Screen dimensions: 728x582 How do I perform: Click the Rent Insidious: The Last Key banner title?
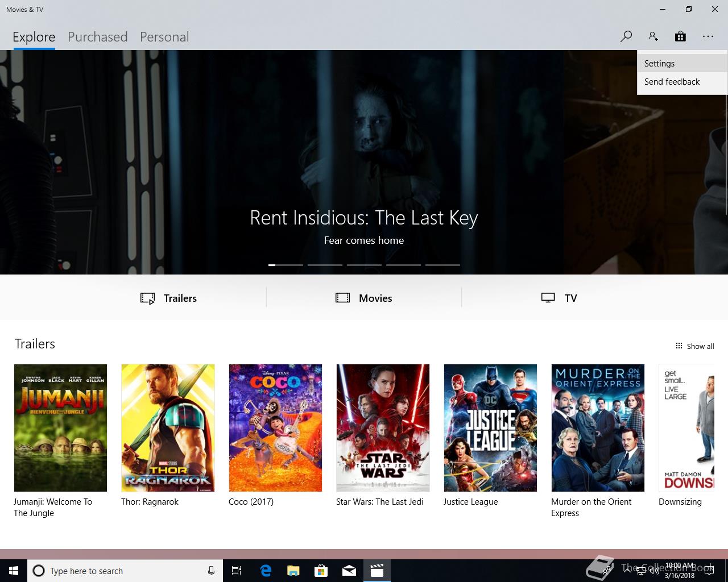tap(364, 218)
